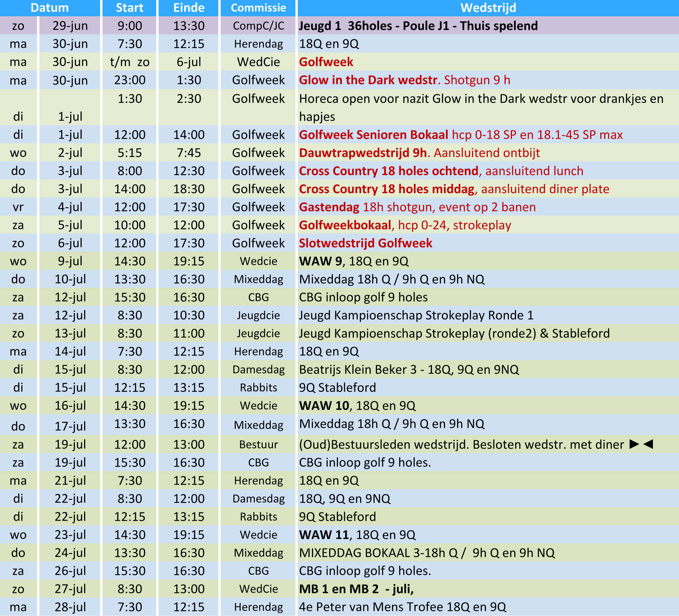
Task: Click arrow symbols after Bestuursleden wedstrijd
Action: click(x=641, y=444)
